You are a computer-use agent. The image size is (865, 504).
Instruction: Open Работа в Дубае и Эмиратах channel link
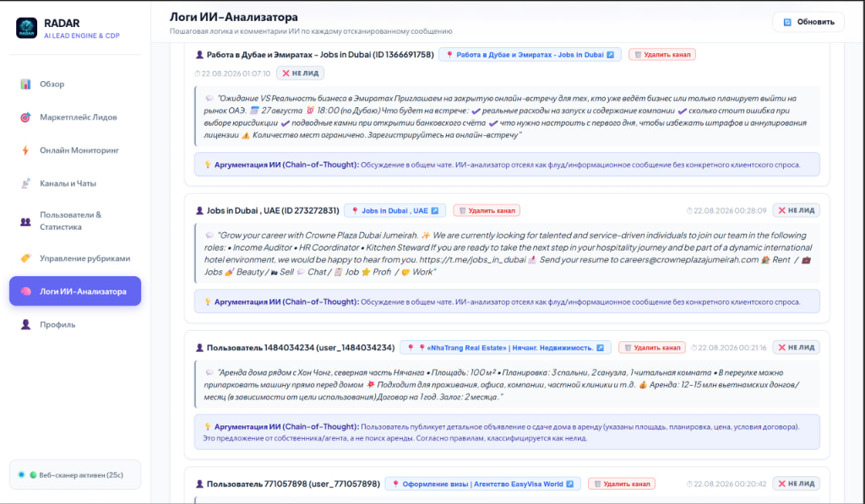point(530,55)
